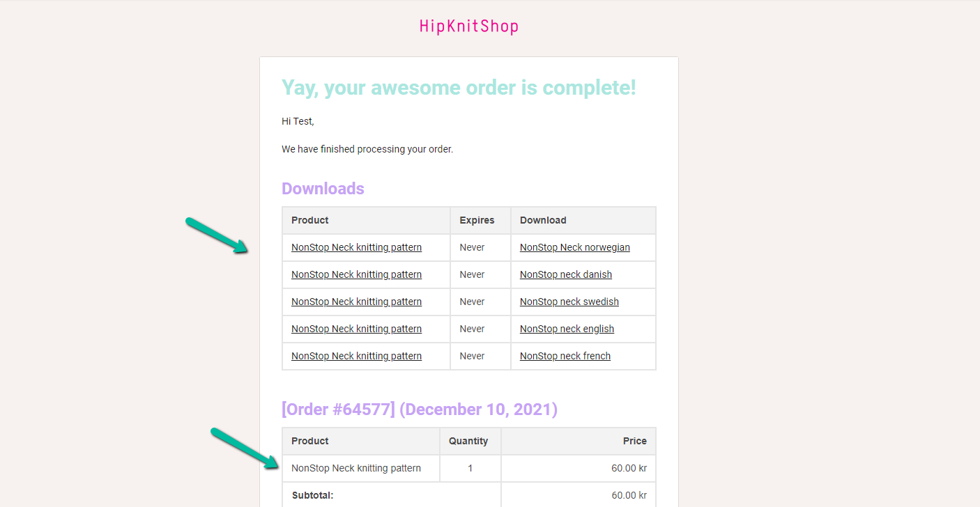Open product link in the english download row
This screenshot has height=507, width=980.
[356, 329]
